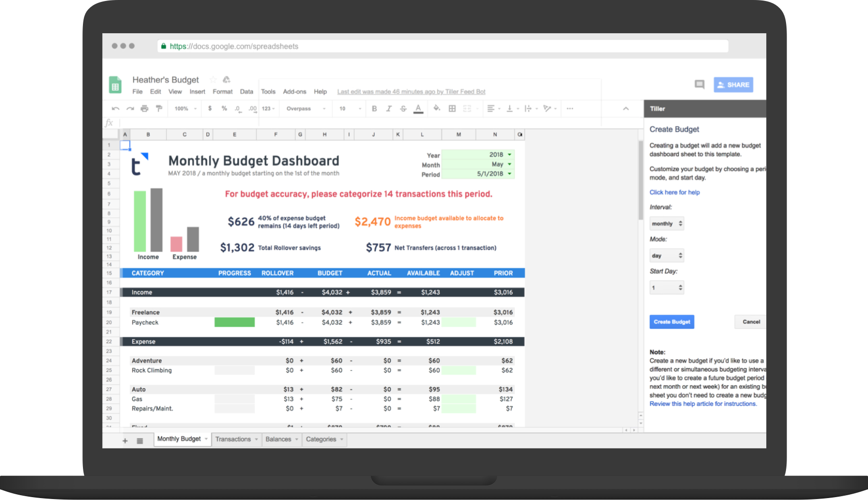Open the all sheets list icon
The width and height of the screenshot is (868, 500).
point(140,441)
